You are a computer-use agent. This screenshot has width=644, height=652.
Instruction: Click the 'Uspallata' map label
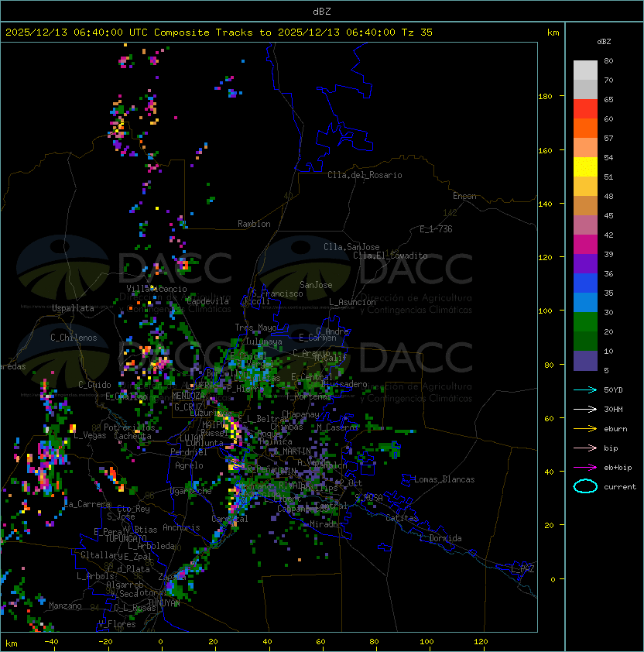pyautogui.click(x=73, y=308)
